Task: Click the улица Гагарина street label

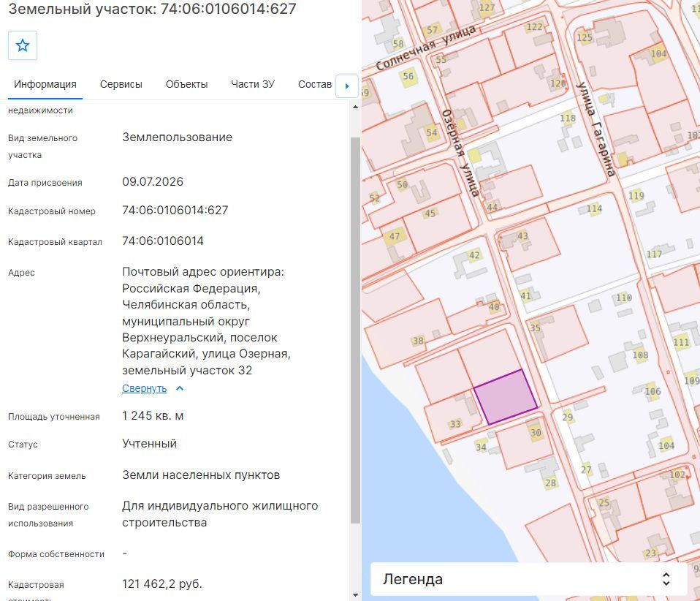Action: tap(595, 129)
